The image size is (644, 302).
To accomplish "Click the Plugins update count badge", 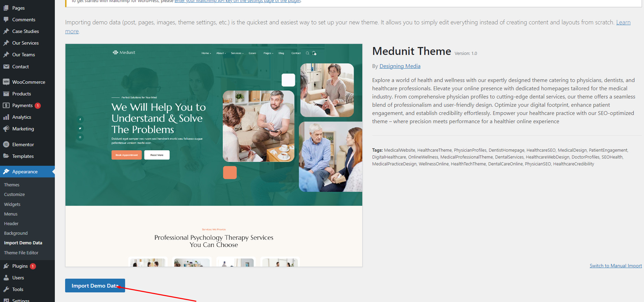I will point(33,266).
